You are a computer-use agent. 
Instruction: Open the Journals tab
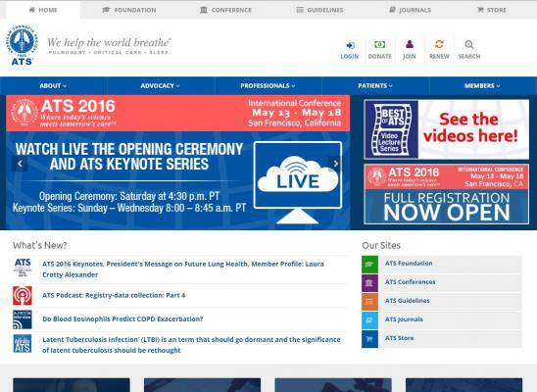[x=410, y=10]
